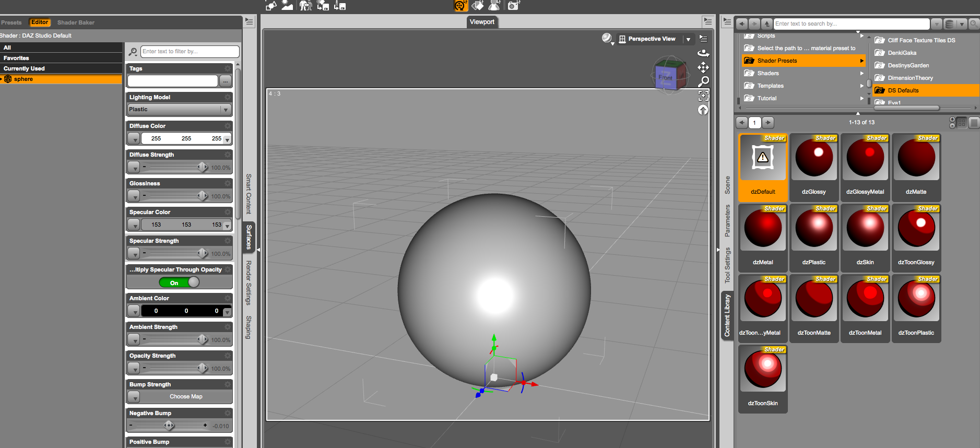Click the camera render icon in the top toolbar
Screen dimensions: 980x448
click(513, 5)
